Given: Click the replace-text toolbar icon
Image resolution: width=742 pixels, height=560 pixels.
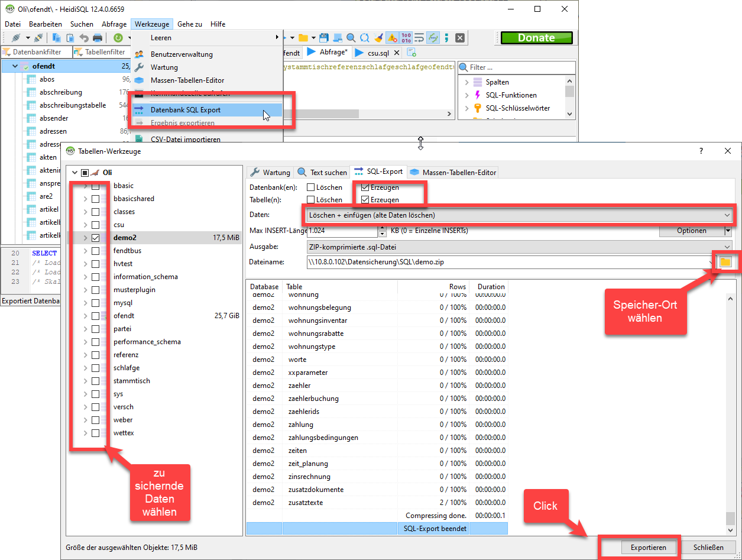Looking at the screenshot, I should 365,38.
